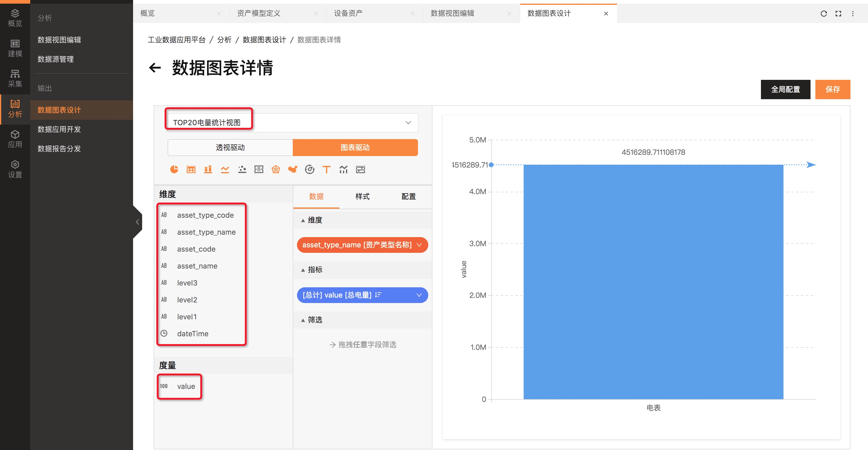Screen dimensions: 868x450
Task: Switch to the 资产模型定义 tab
Action: click(259, 14)
